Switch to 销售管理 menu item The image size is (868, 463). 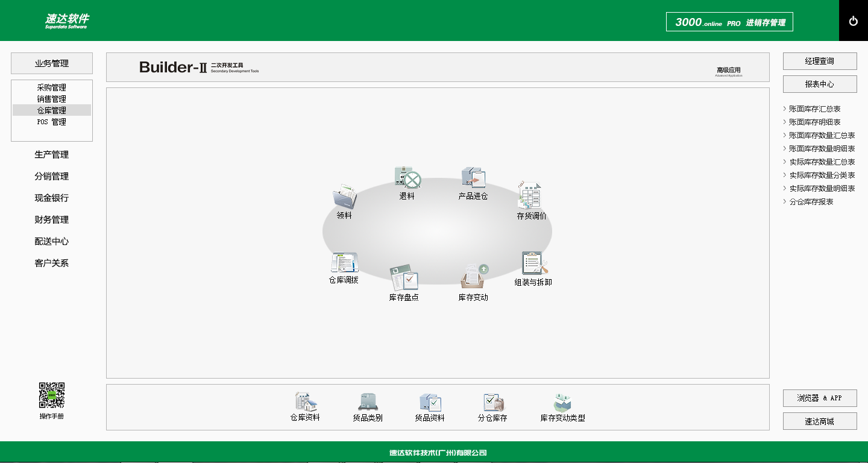tap(52, 99)
